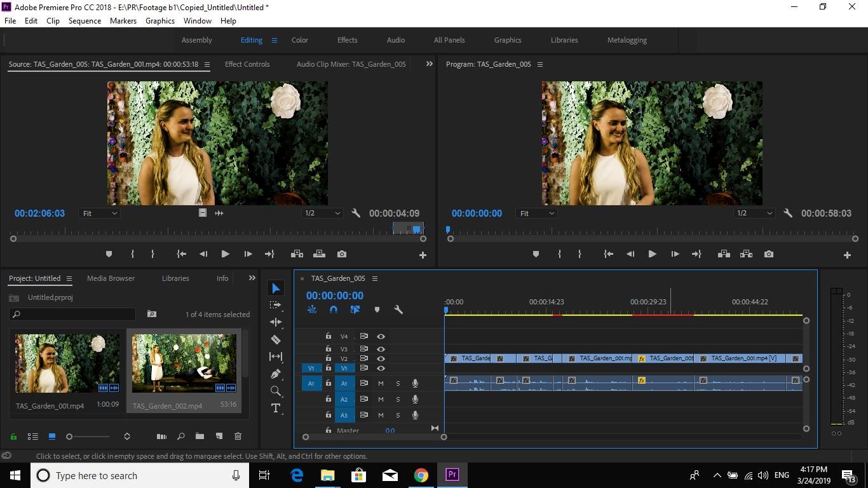Toggle timeline Snap magnet icon
868x488 pixels.
(334, 309)
